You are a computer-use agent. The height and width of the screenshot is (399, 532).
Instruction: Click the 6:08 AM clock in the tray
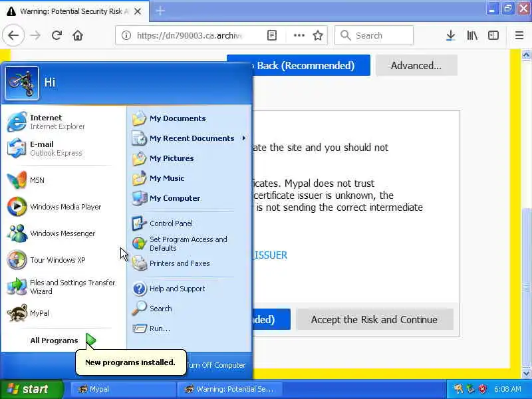[507, 389]
